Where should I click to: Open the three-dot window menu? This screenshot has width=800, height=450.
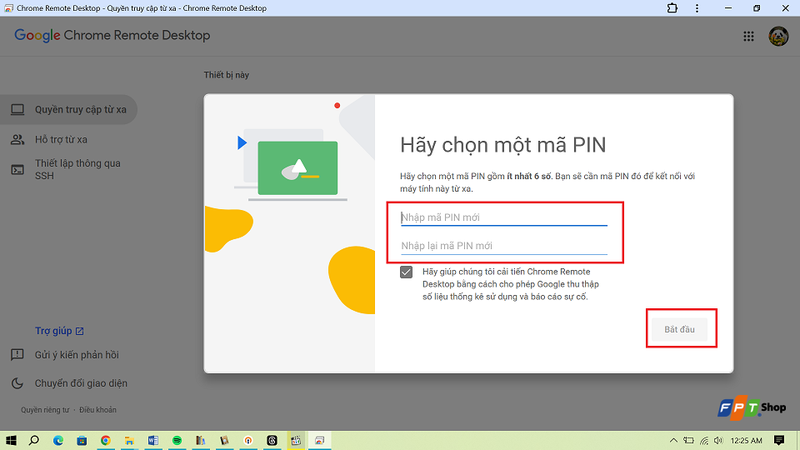tap(697, 8)
